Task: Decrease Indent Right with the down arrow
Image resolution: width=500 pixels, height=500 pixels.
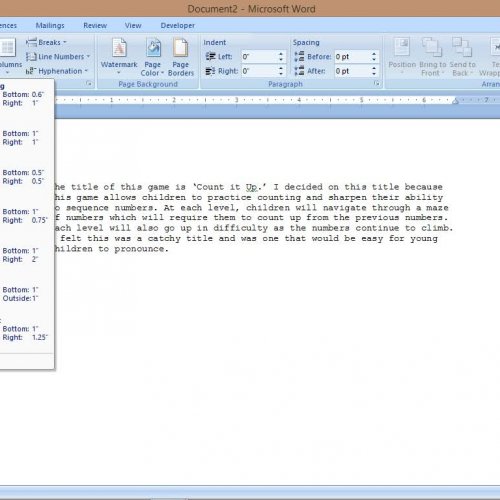Action: click(x=281, y=74)
